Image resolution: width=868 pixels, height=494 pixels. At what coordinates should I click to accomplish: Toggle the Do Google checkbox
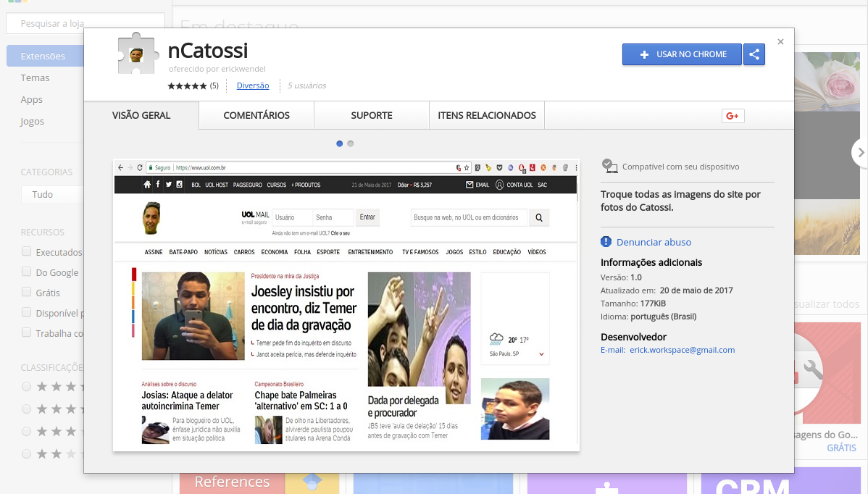pos(26,272)
